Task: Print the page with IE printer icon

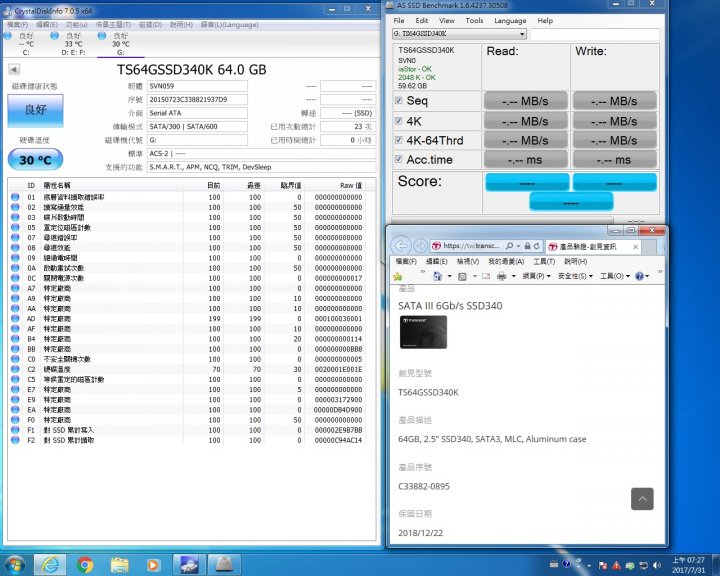Action: (501, 276)
